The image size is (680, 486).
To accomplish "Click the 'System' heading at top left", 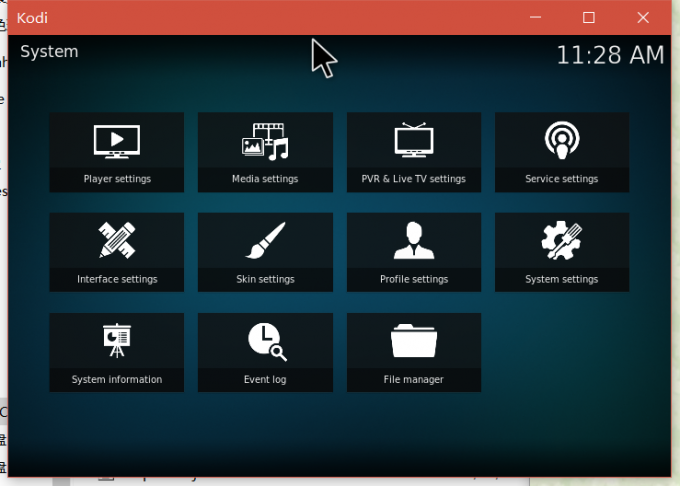I will 49,52.
